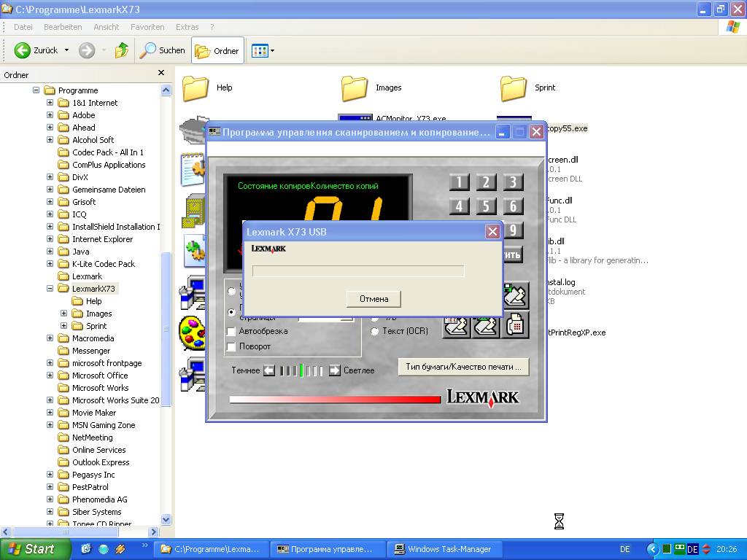Select the checked page-size radio button

point(231,312)
